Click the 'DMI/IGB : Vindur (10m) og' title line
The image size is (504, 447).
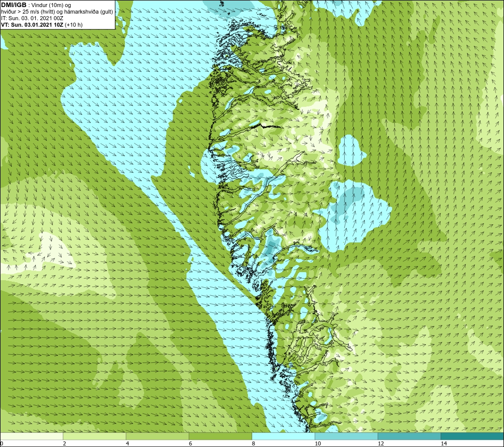[x=36, y=5]
